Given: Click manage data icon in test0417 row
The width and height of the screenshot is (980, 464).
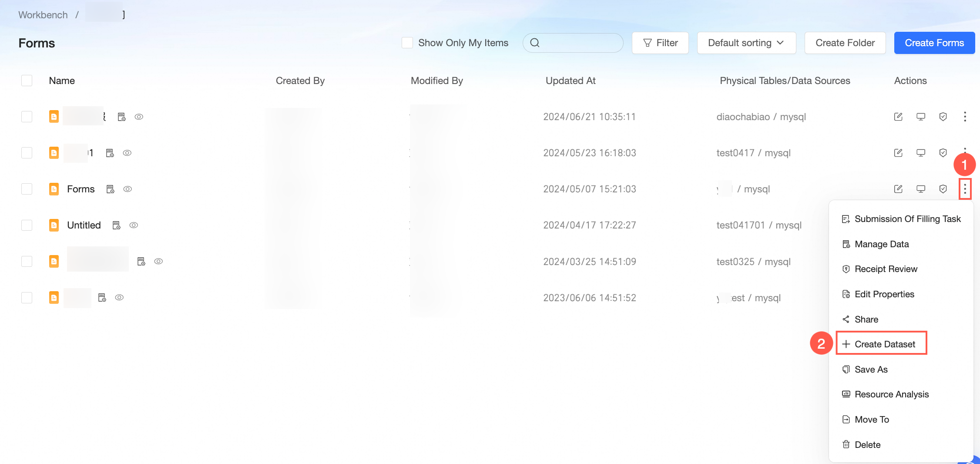Looking at the screenshot, I should (x=110, y=153).
